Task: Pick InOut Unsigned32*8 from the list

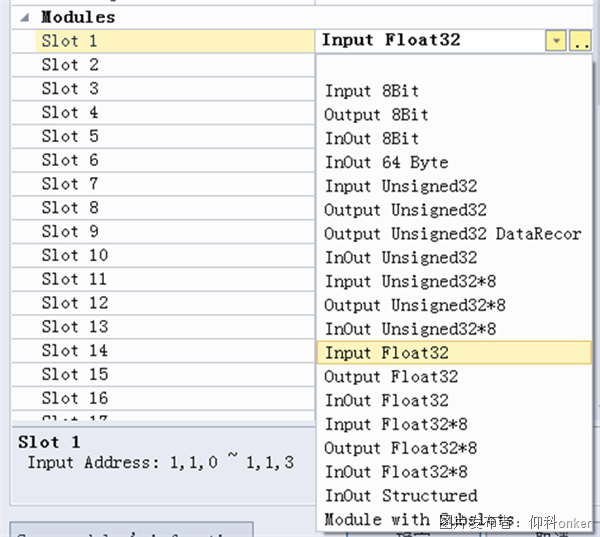Action: point(410,329)
